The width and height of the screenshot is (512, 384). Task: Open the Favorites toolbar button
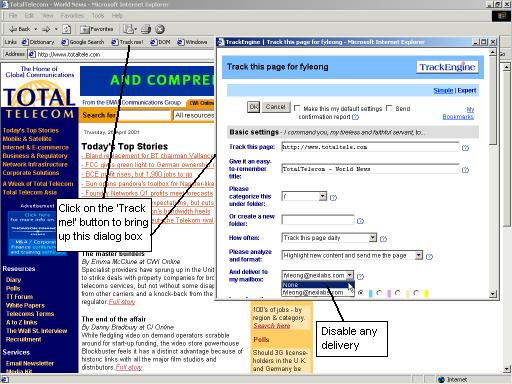pyautogui.click(x=97, y=29)
